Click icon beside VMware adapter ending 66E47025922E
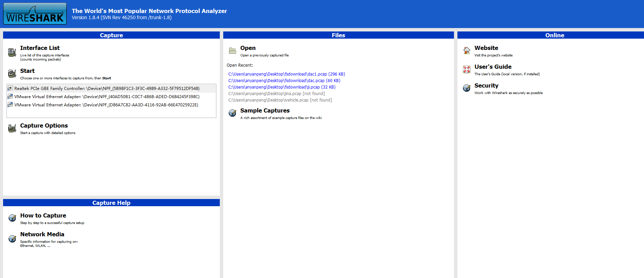The height and width of the screenshot is (278, 644). coord(10,105)
